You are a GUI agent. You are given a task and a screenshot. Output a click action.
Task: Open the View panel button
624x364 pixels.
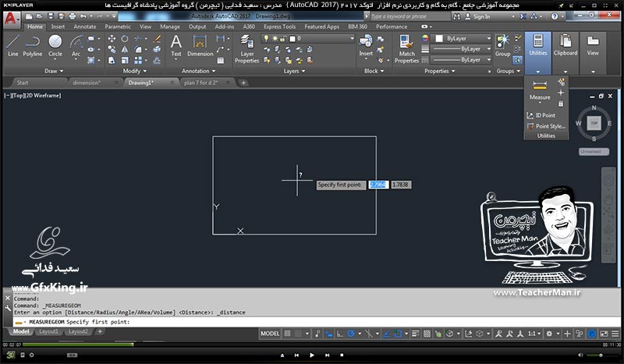593,52
